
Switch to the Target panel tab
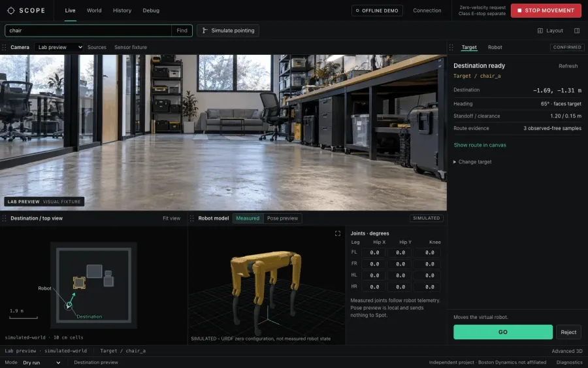coord(469,47)
